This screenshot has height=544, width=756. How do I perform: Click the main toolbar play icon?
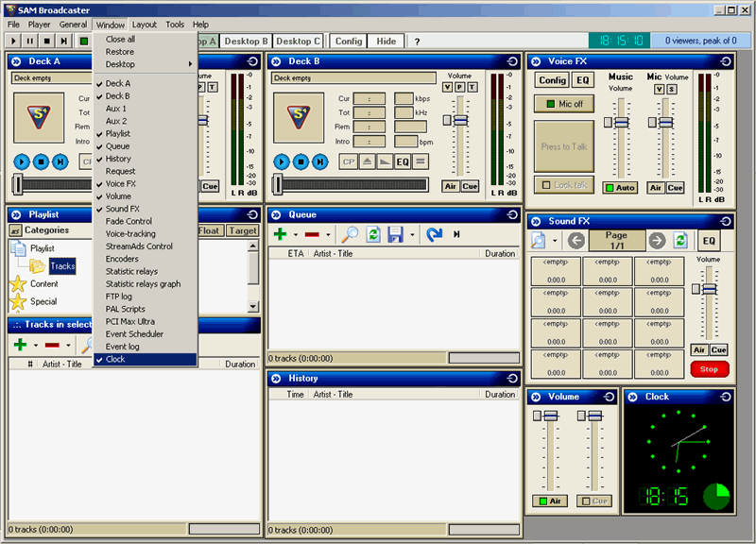(x=13, y=42)
